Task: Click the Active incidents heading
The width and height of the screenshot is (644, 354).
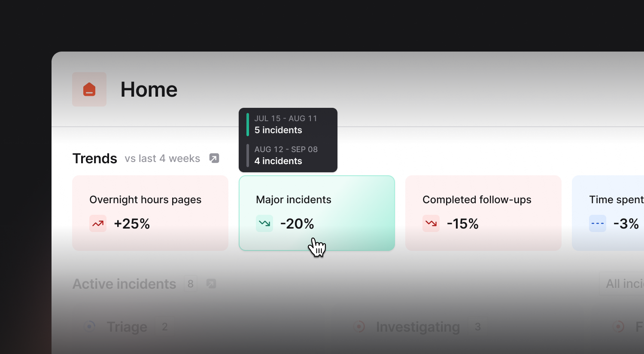Action: click(x=125, y=284)
